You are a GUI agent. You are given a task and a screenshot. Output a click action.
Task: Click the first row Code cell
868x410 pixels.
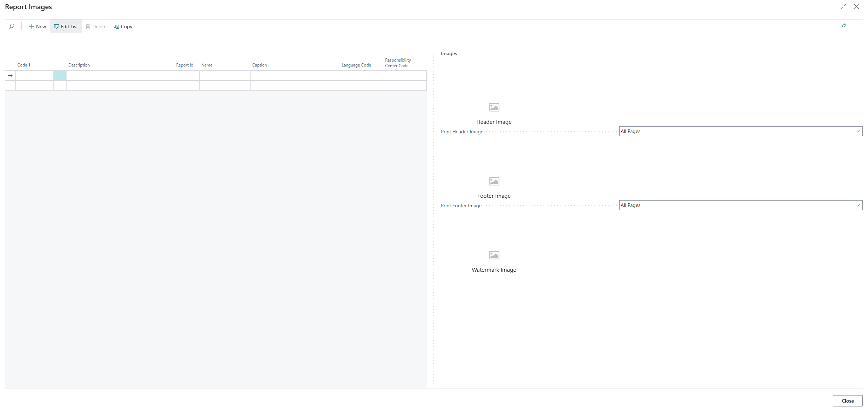34,76
